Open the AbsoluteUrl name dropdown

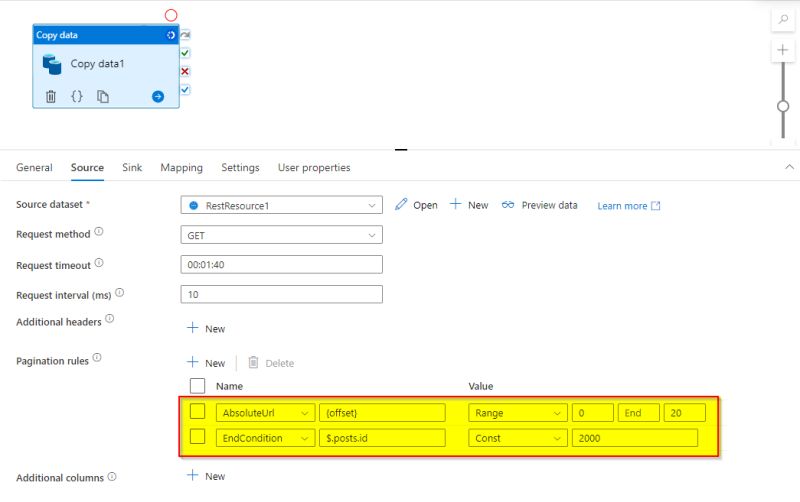265,413
